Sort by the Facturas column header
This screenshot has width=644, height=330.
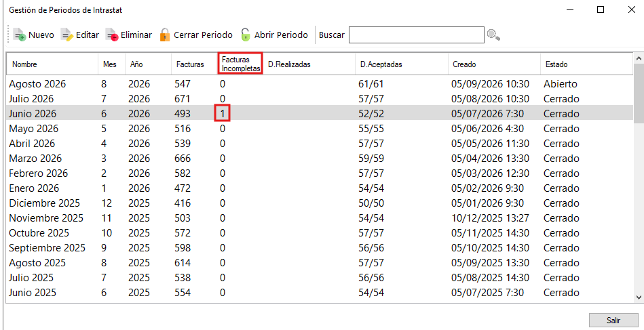[194, 64]
